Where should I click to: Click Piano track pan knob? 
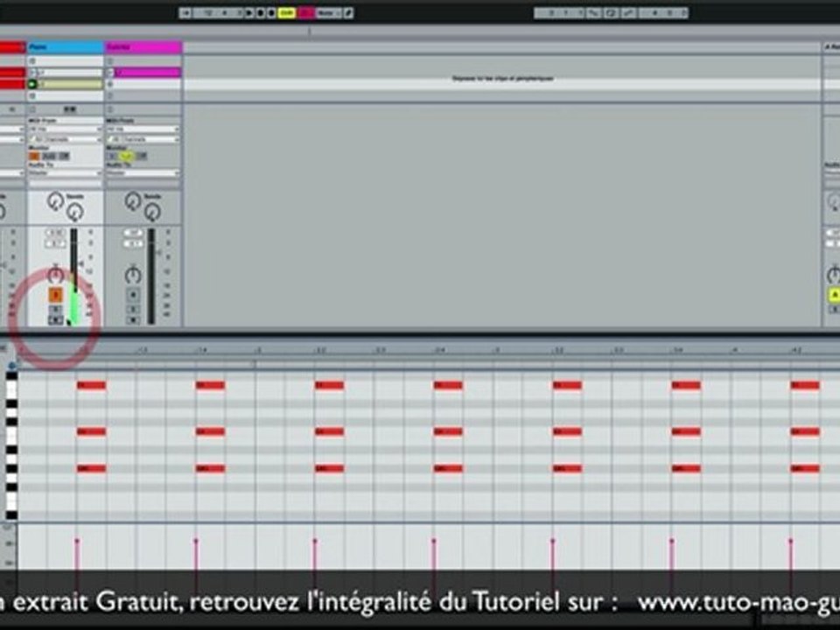(x=56, y=275)
